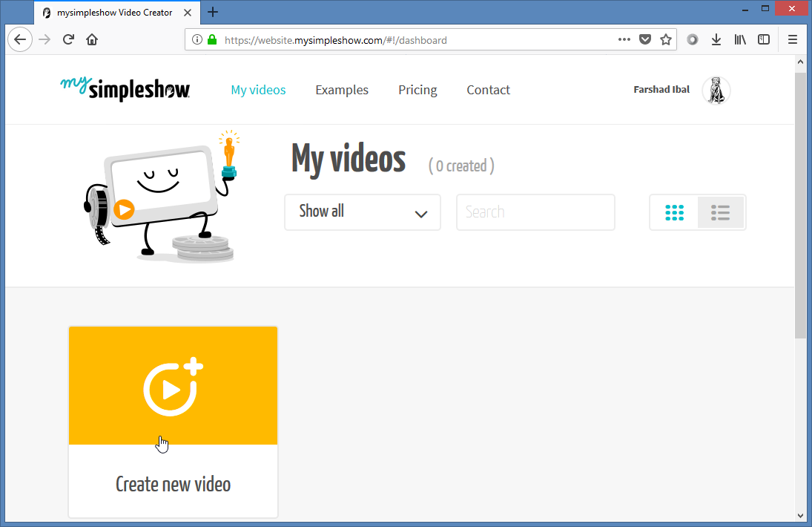Screen dimensions: 812x527
Task: Switch to the Examples tab
Action: (342, 90)
